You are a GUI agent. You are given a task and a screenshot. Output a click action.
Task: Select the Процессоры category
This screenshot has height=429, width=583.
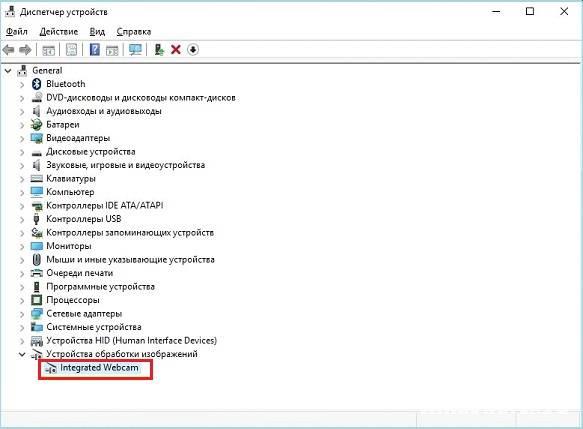(x=73, y=300)
